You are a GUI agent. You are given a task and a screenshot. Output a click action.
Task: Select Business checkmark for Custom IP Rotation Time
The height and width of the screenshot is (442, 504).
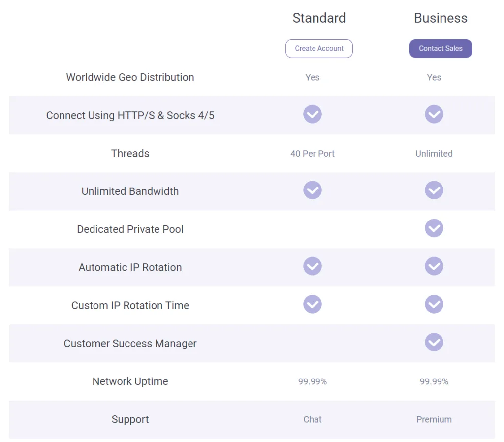(x=434, y=304)
